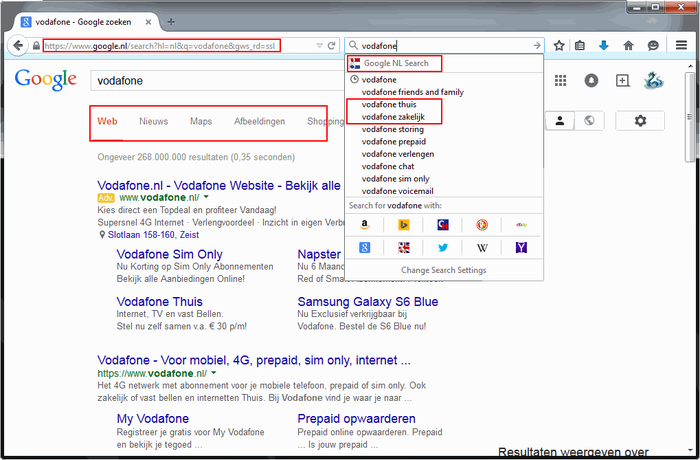Expand the https://www.vodafone.nl result dropdown arrow
Screen dimensions: 700x460
click(213, 373)
